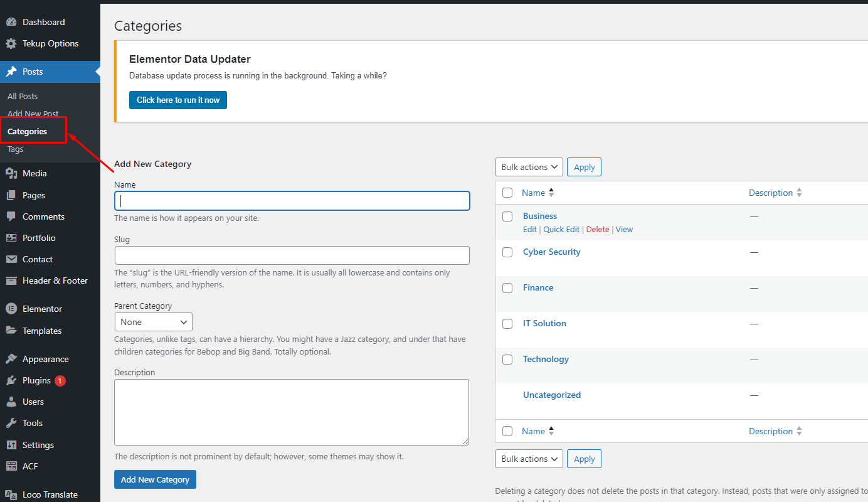The height and width of the screenshot is (502, 868).
Task: Check the Finance category checkbox
Action: pyautogui.click(x=508, y=288)
